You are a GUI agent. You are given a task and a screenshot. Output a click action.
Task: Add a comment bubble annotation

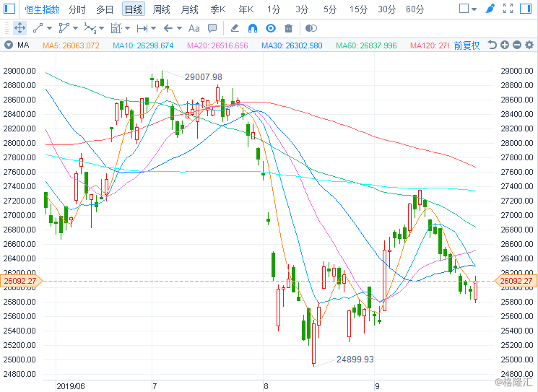tap(212, 28)
